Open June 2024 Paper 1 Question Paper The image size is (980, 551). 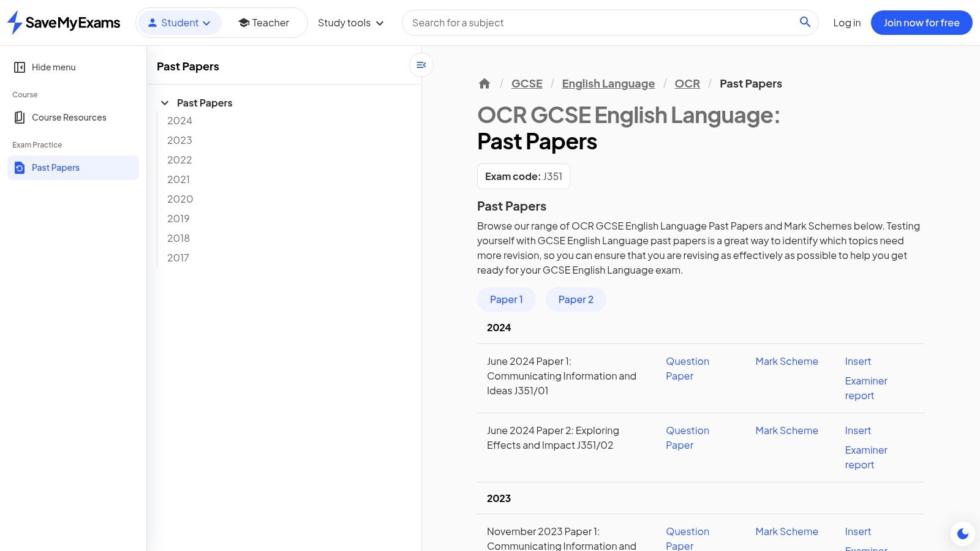pos(687,369)
